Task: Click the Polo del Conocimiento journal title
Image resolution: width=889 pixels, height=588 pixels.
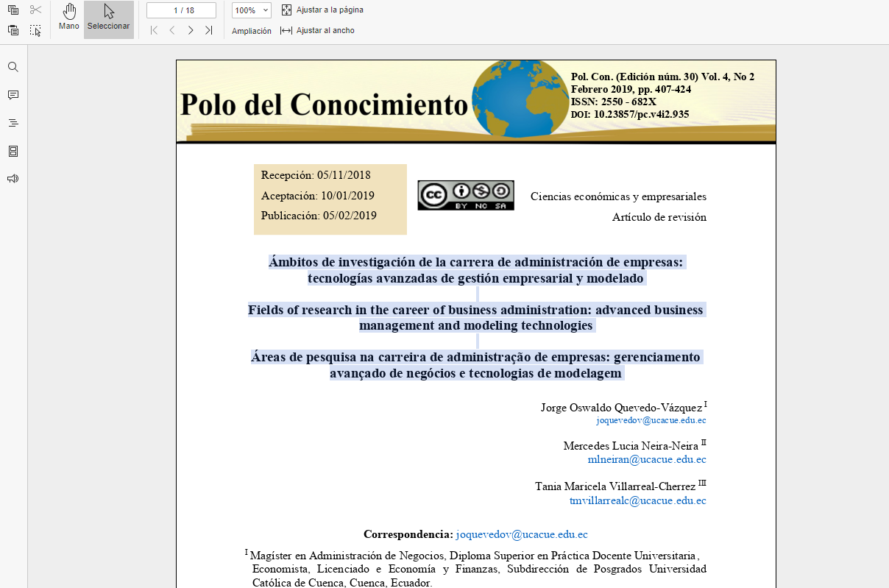Action: [x=324, y=105]
